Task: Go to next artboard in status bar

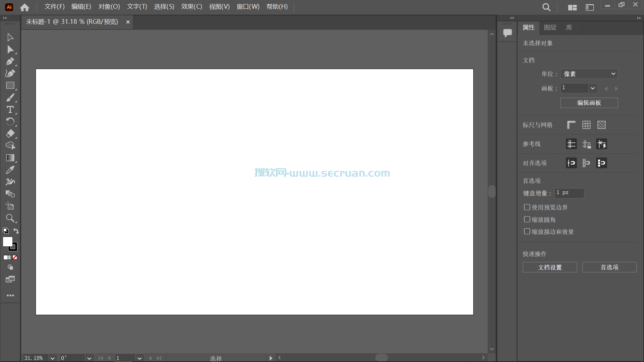Action: pyautogui.click(x=151, y=358)
